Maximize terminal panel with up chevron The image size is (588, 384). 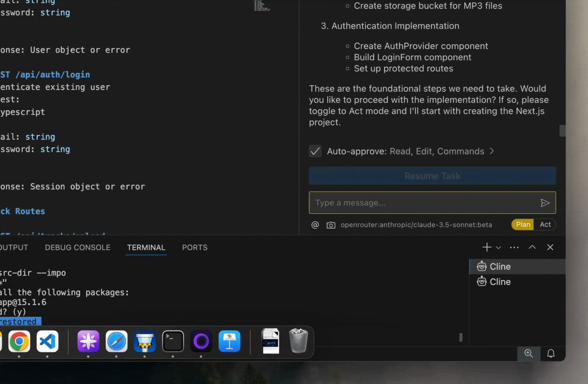click(532, 247)
